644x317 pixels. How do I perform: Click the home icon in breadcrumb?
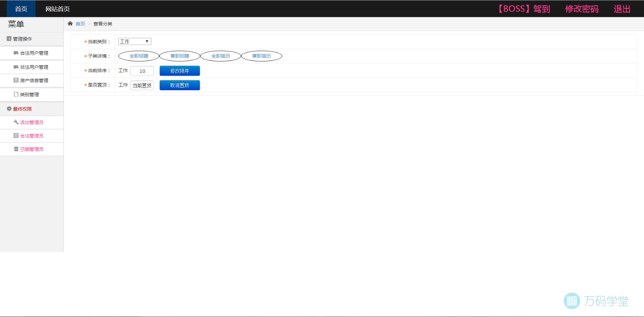[x=70, y=24]
